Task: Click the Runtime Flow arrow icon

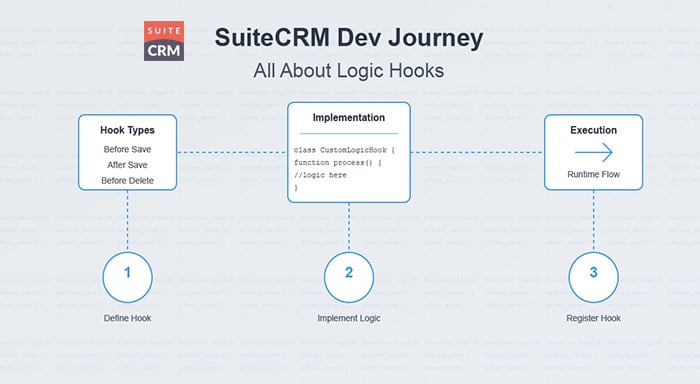Action: 593,152
